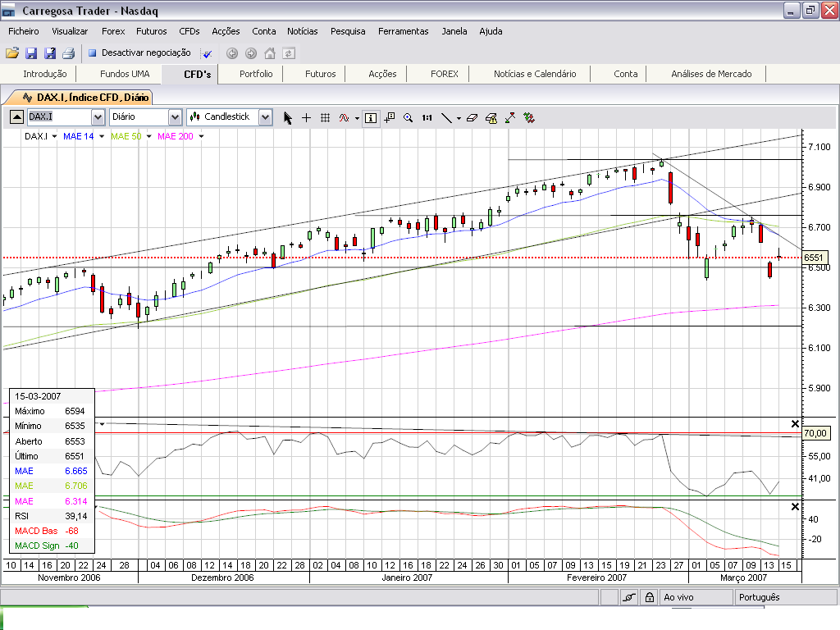
Task: Toggle the chart grid icon
Action: click(x=325, y=118)
